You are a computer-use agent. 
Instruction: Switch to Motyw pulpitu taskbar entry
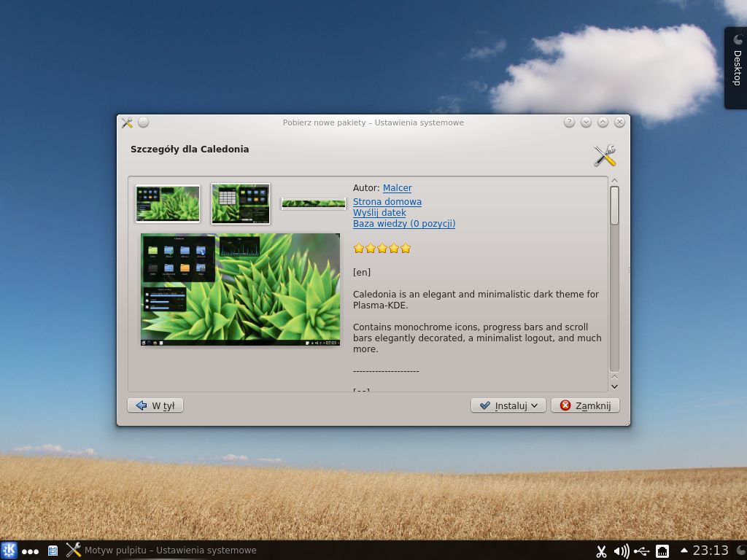[161, 550]
